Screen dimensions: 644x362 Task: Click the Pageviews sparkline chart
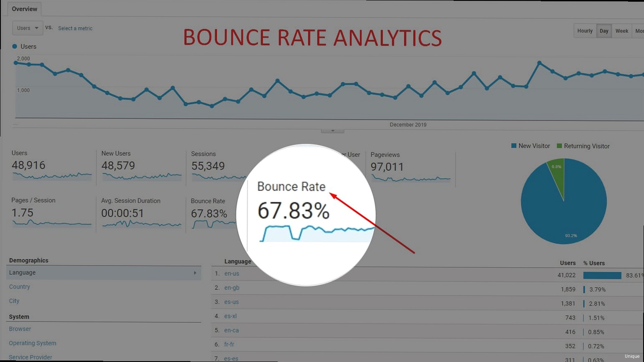tap(411, 179)
